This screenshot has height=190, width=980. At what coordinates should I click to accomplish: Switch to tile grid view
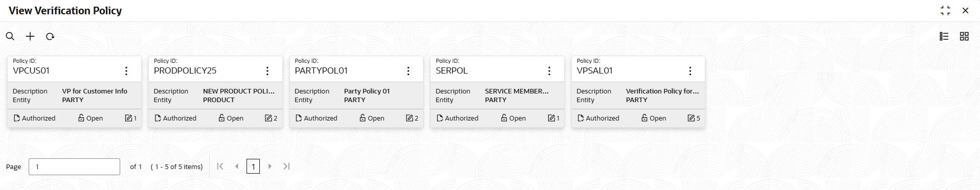(x=964, y=36)
